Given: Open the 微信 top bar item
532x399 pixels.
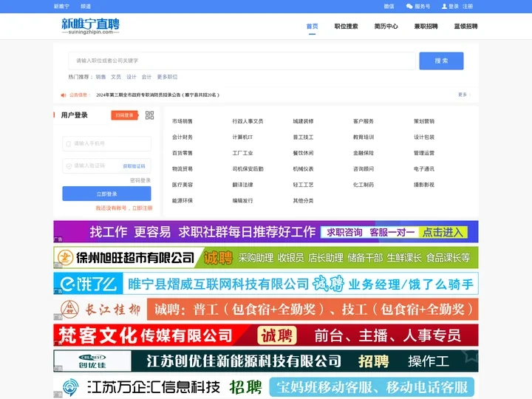Looking at the screenshot, I should pyautogui.click(x=389, y=6).
